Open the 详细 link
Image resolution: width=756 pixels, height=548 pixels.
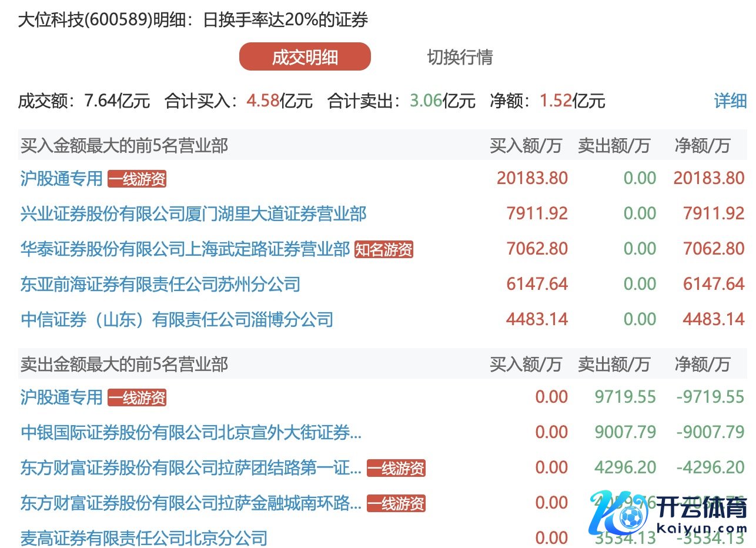[x=730, y=101]
